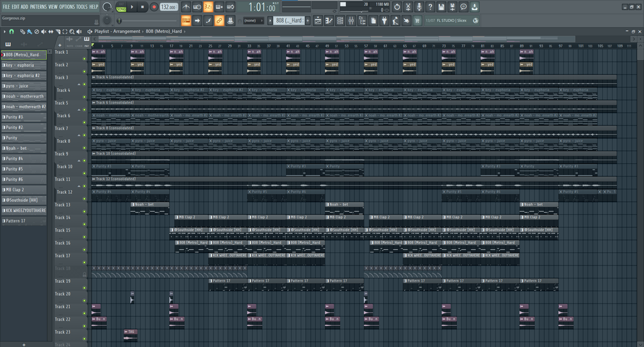This screenshot has height=347, width=644.
Task: Open the 808 (Metro)_Hard pattern selector
Action: (289, 20)
